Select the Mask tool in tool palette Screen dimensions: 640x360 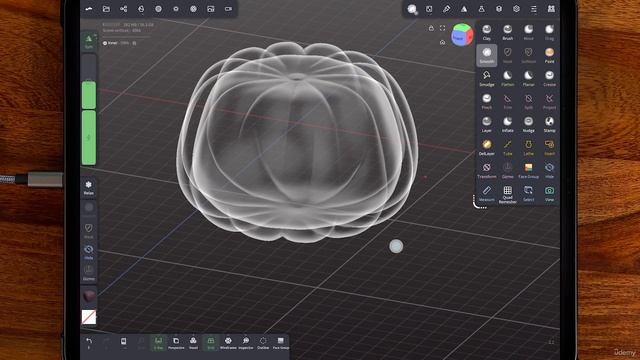tap(507, 55)
